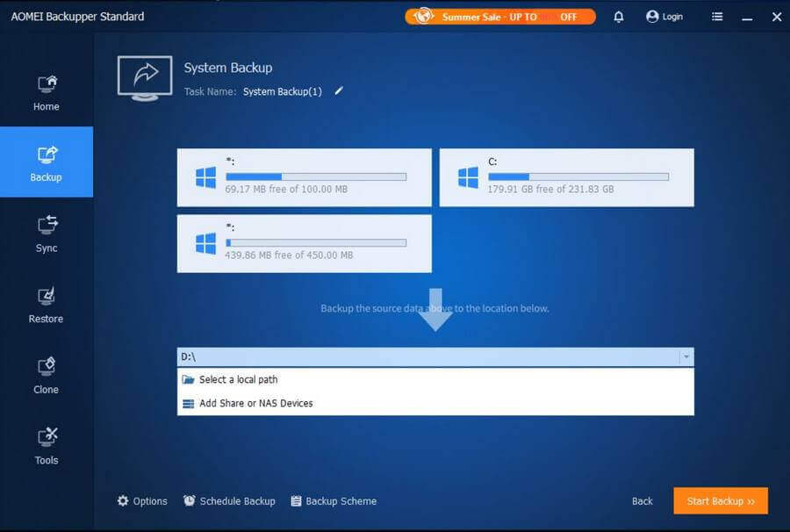Open notifications bell

[619, 17]
